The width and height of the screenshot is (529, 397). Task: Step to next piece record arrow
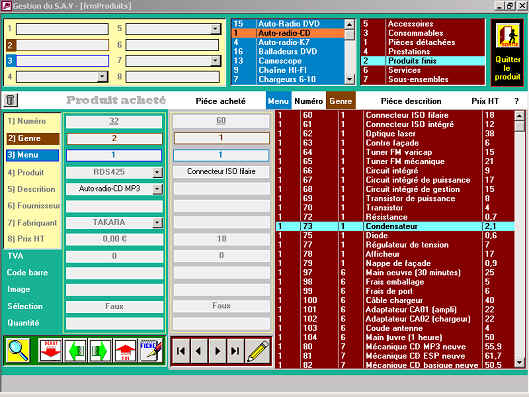pyautogui.click(x=218, y=351)
